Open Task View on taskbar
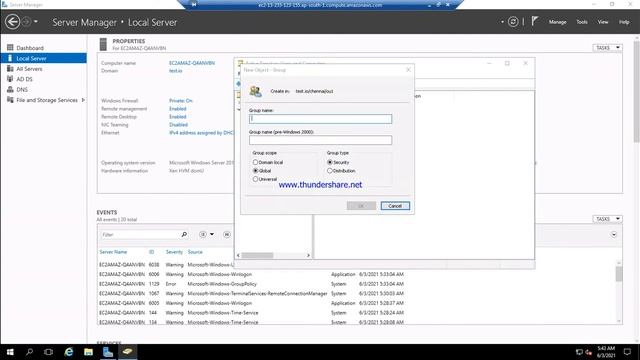640x360 pixels. click(x=49, y=352)
